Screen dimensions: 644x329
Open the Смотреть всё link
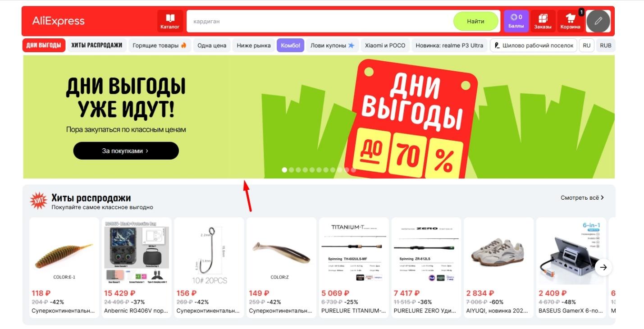582,197
